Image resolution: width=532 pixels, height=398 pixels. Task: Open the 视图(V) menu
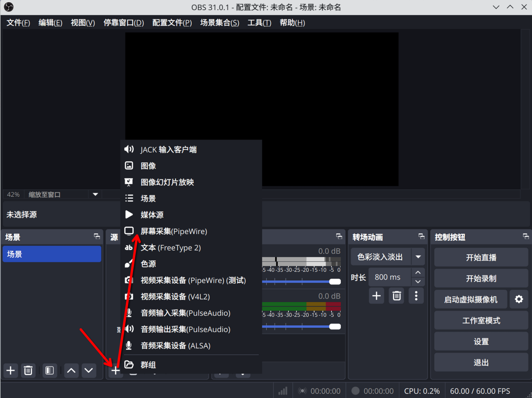[83, 23]
